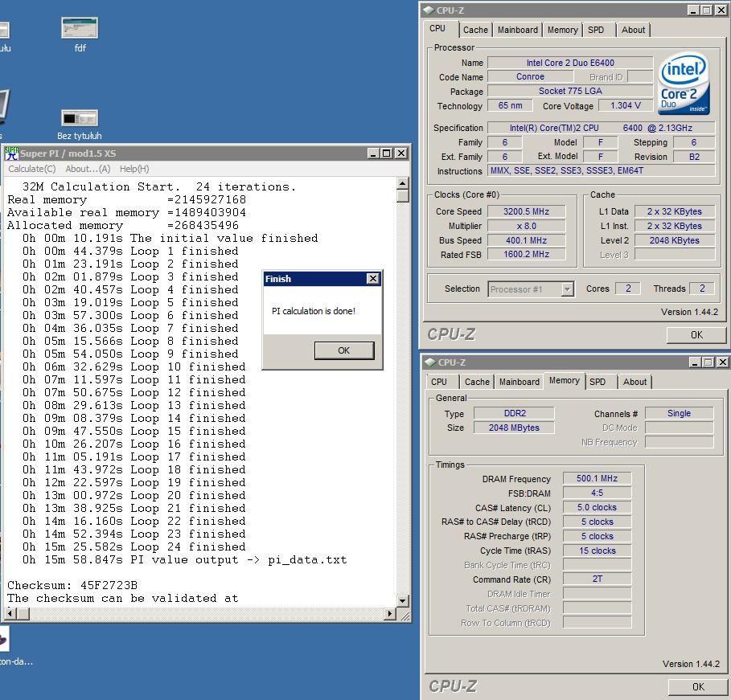The image size is (731, 700).
Task: Close the Finish dialog with X
Action: pyautogui.click(x=373, y=279)
